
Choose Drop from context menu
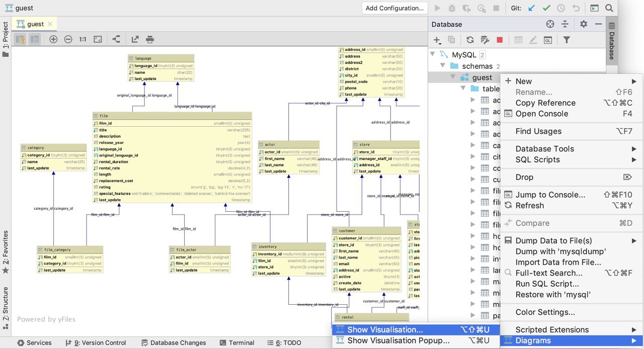click(571, 177)
